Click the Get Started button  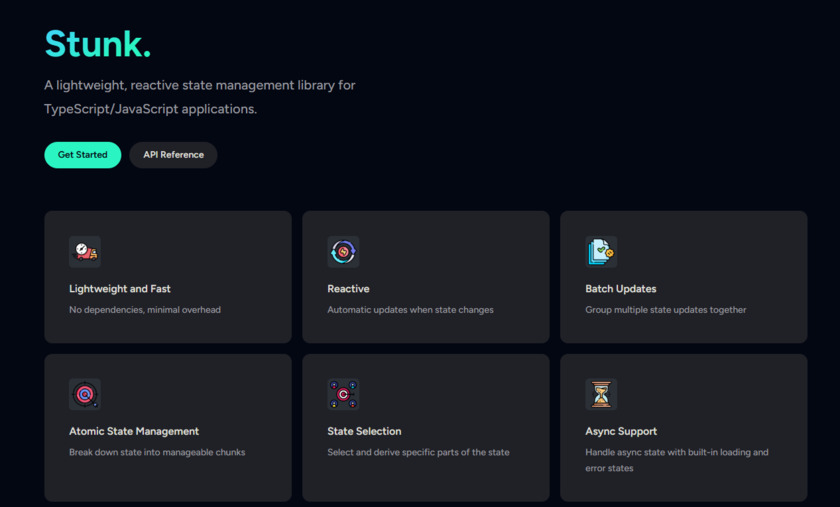(x=82, y=155)
